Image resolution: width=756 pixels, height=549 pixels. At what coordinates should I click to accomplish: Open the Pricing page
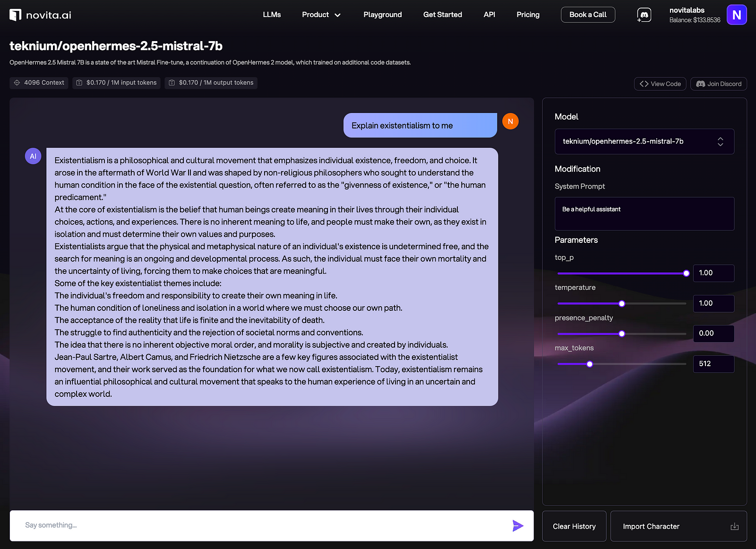pos(528,15)
